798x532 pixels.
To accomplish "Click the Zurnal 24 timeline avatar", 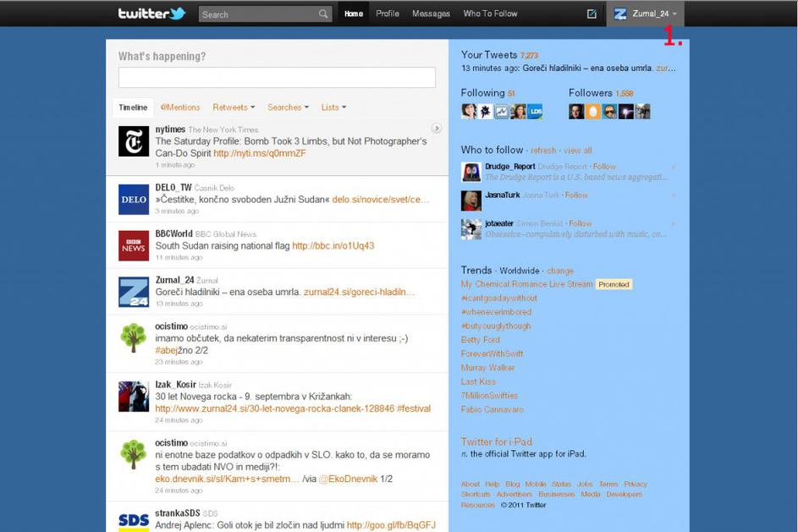I will [x=134, y=292].
